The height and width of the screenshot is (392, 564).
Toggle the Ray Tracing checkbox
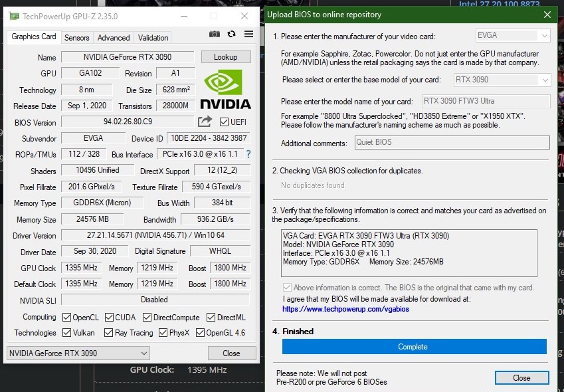click(x=109, y=333)
